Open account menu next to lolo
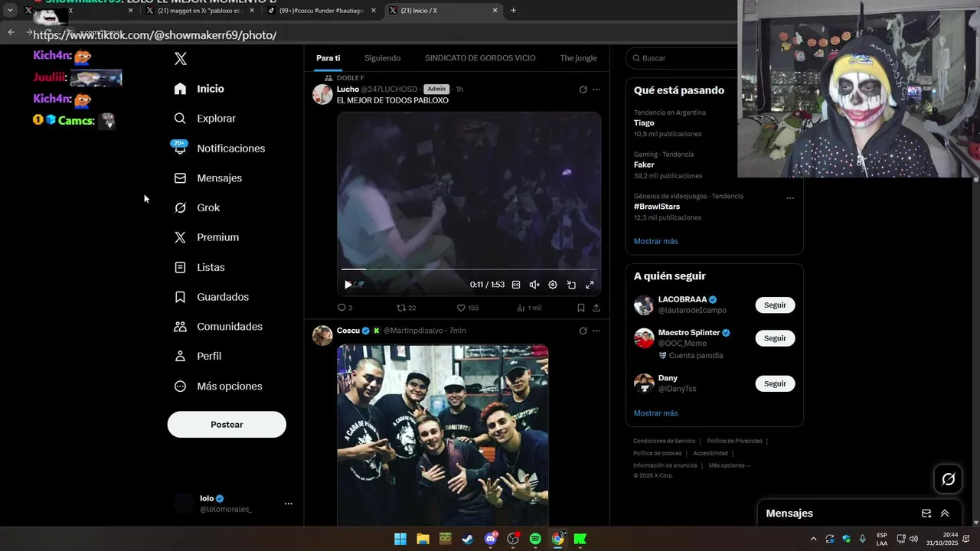 pos(289,504)
